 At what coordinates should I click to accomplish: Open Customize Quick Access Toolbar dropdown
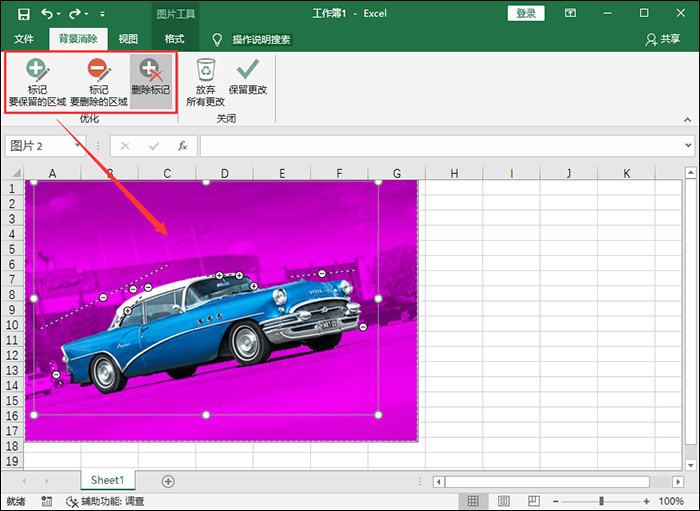coord(102,14)
